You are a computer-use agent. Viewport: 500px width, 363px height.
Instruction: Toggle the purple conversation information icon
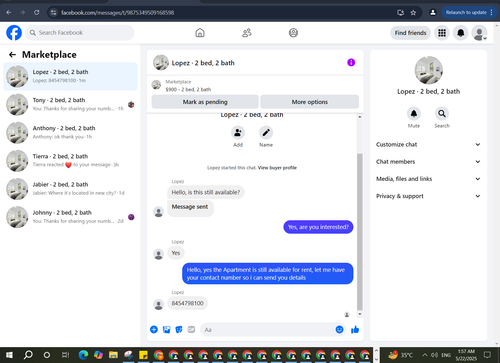[351, 62]
